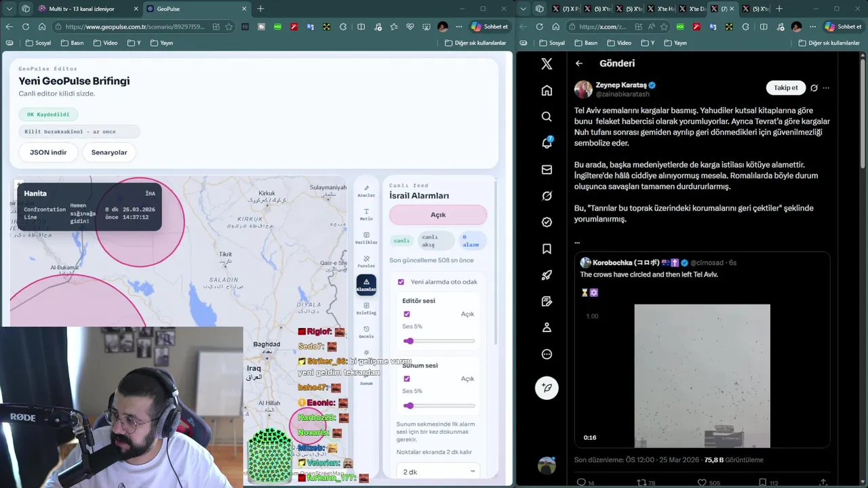Open Video bookmark folder in GeoPulse window

[x=105, y=43]
